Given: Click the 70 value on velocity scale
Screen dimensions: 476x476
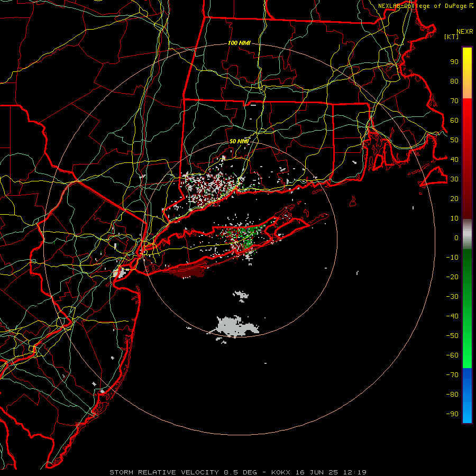Looking at the screenshot, I should [x=454, y=101].
